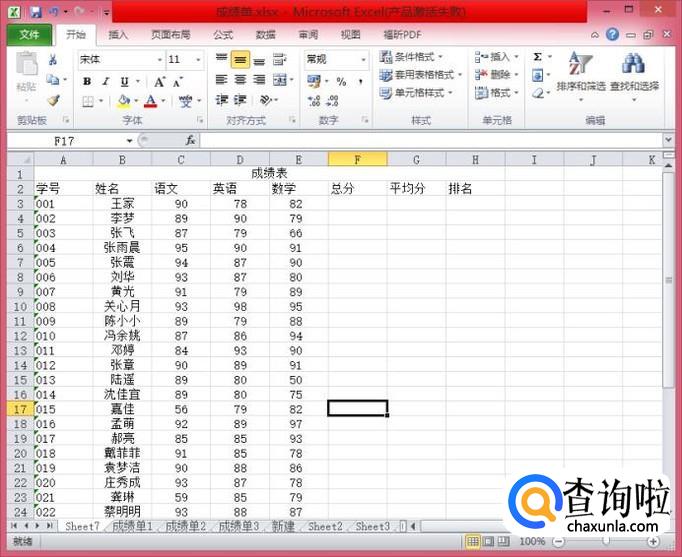The height and width of the screenshot is (557, 682).
Task: Open phonetic guide 文 icon
Action: click(x=186, y=102)
